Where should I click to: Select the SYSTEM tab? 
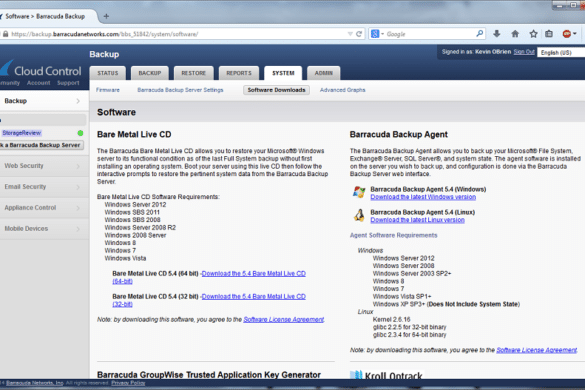(x=283, y=73)
